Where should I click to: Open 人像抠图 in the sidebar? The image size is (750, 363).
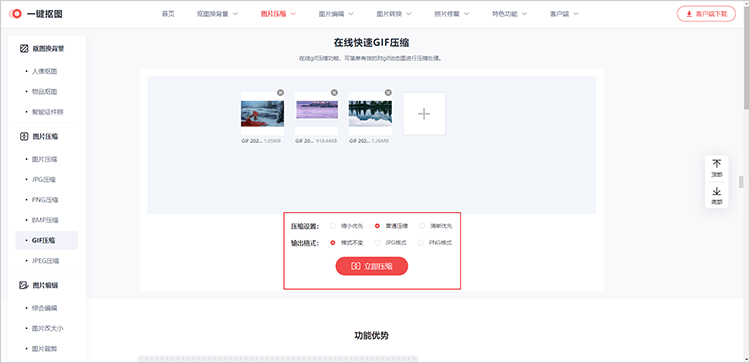44,71
